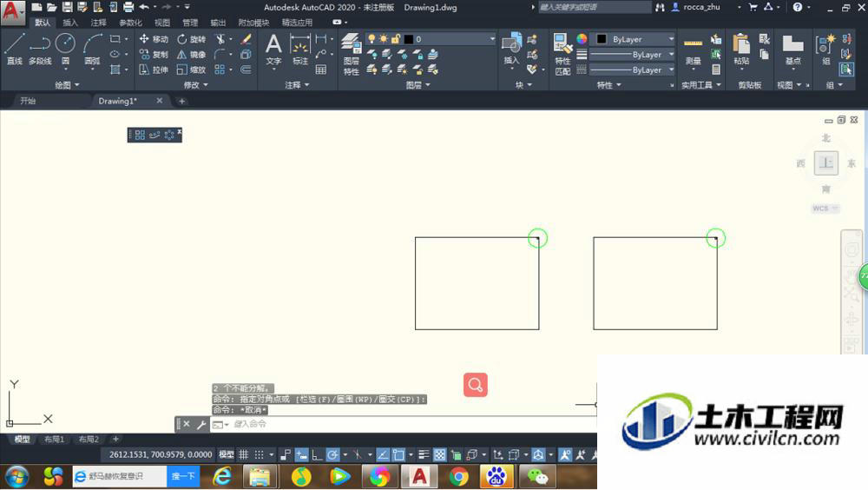The image size is (868, 490).
Task: Click the Base point (基点) view tool
Action: [793, 50]
